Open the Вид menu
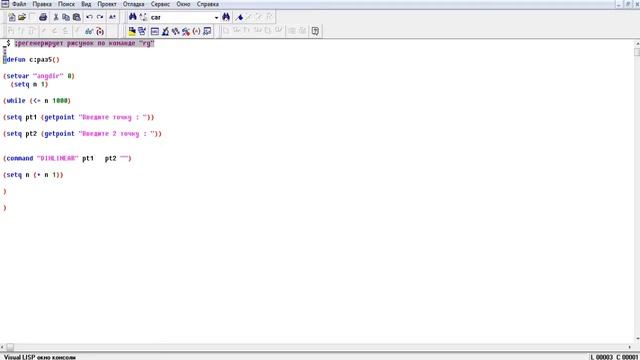The image size is (640, 360). [86, 4]
